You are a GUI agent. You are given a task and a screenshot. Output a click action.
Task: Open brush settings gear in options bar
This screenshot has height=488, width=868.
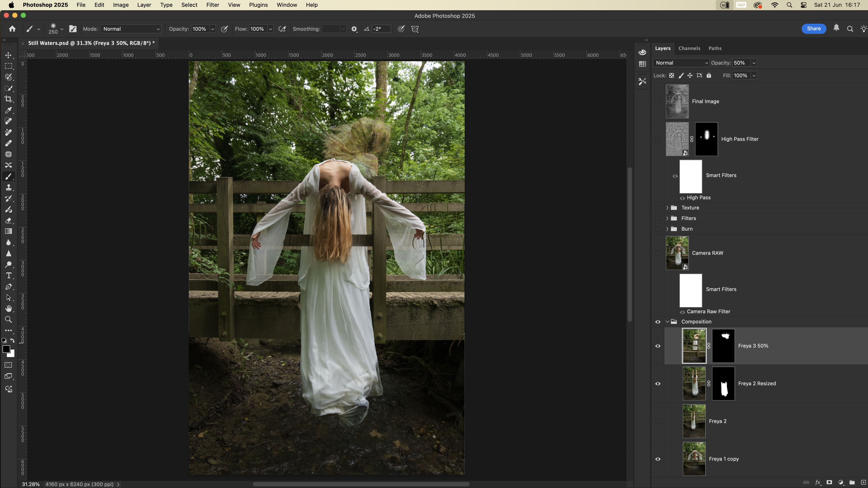(x=354, y=29)
